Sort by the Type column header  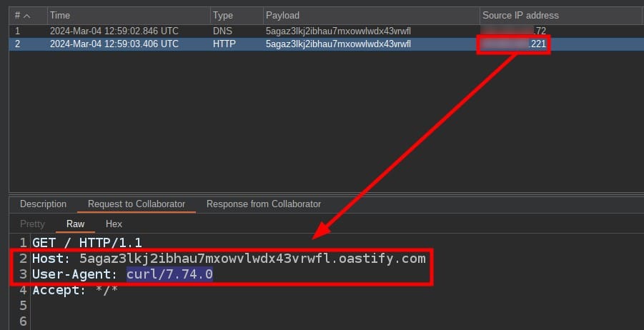click(237, 16)
